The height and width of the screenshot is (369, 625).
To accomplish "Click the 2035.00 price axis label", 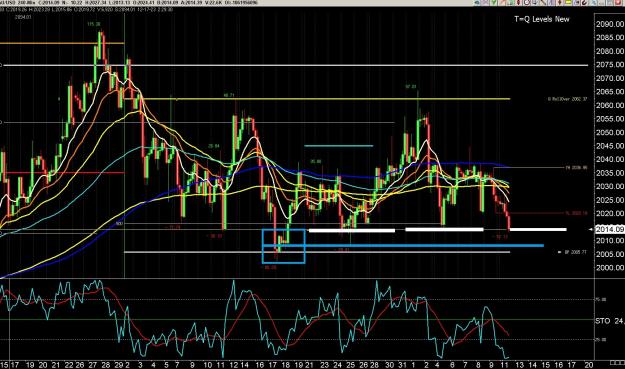I will 610,173.
